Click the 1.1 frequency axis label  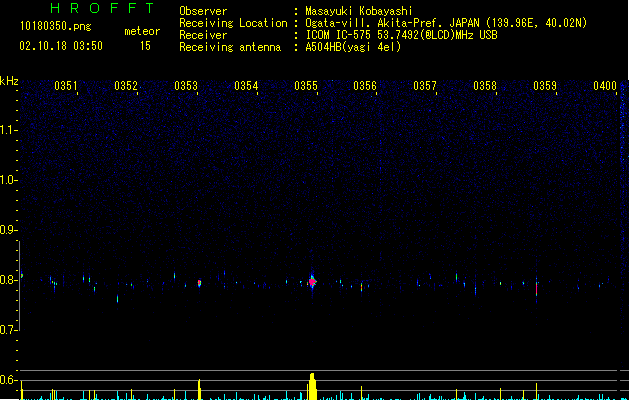(x=8, y=130)
